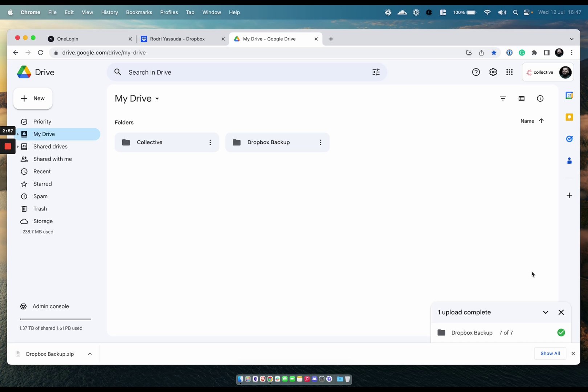Close the upload complete panel
588x392 pixels.
click(561, 312)
